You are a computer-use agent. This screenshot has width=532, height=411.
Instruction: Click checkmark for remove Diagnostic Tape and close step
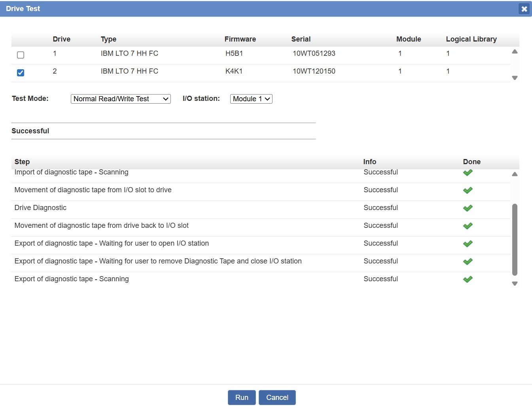[x=468, y=261]
